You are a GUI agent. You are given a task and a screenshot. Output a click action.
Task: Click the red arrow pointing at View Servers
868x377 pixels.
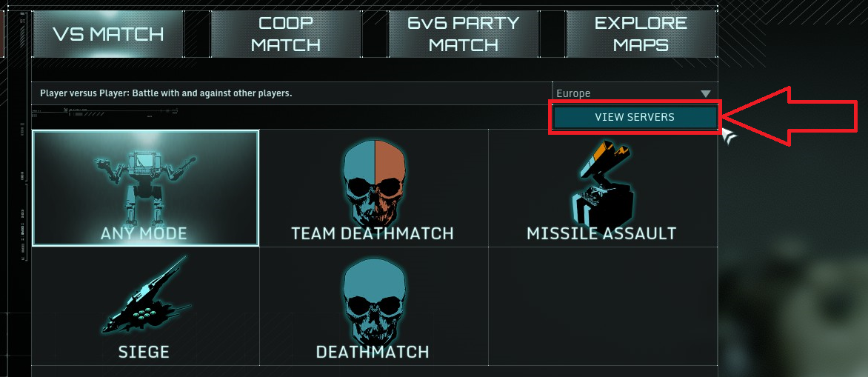coord(792,116)
